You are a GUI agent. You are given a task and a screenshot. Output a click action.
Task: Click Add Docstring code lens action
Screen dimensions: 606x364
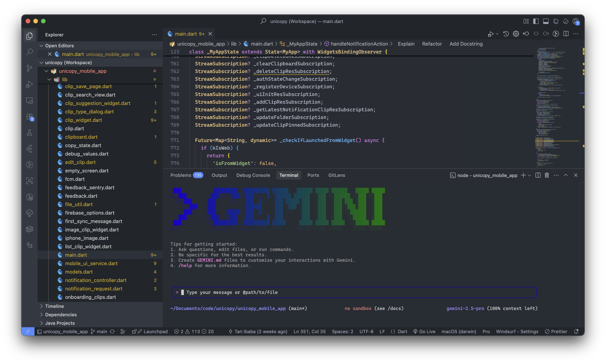click(466, 44)
